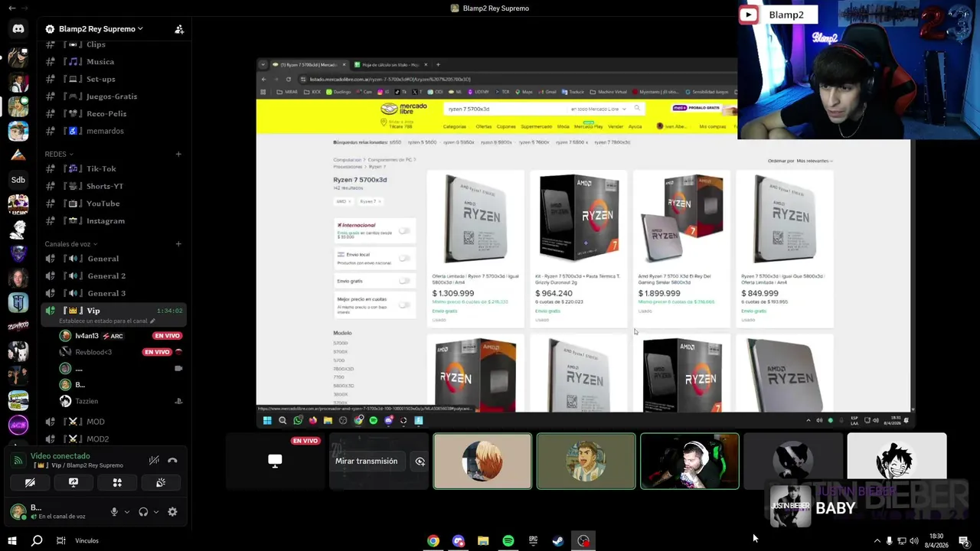Open Discord user settings gear
The width and height of the screenshot is (980, 551).
pyautogui.click(x=172, y=512)
